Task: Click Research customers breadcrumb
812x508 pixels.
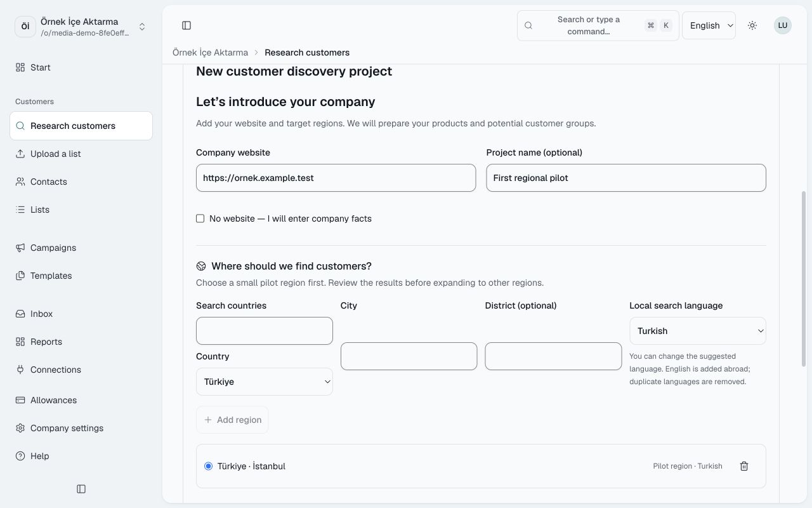Action: coord(307,52)
